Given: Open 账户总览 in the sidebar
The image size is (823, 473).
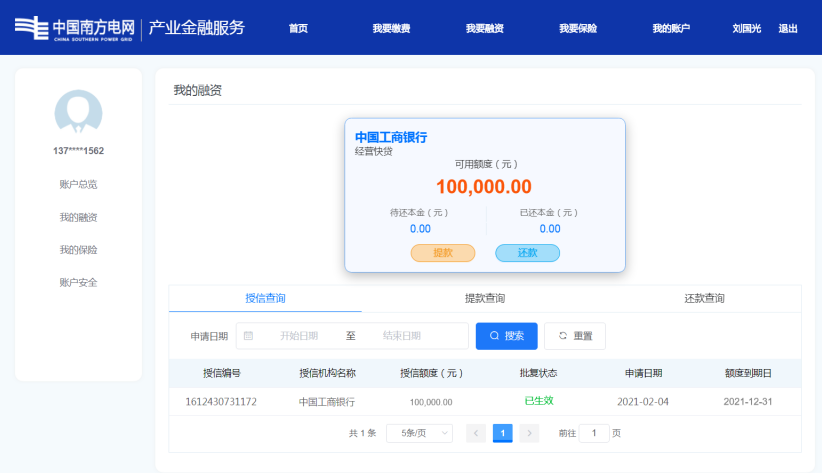Looking at the screenshot, I should click(78, 184).
